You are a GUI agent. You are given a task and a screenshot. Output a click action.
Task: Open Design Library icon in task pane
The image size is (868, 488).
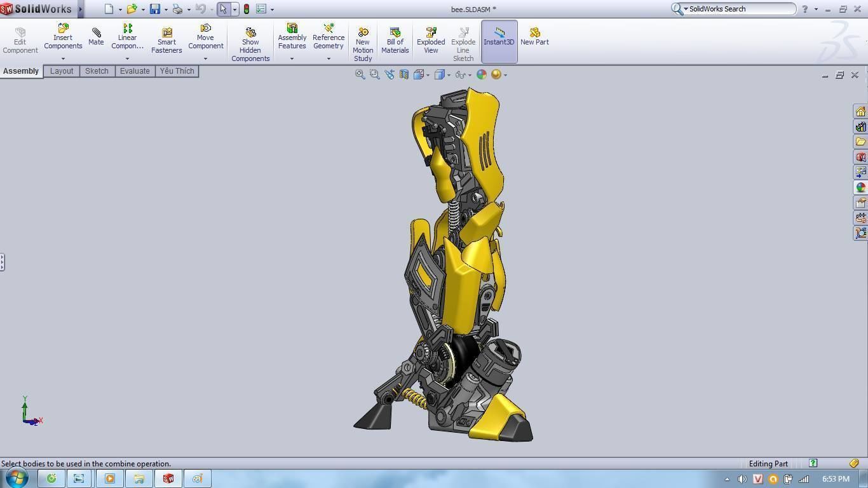pos(860,126)
